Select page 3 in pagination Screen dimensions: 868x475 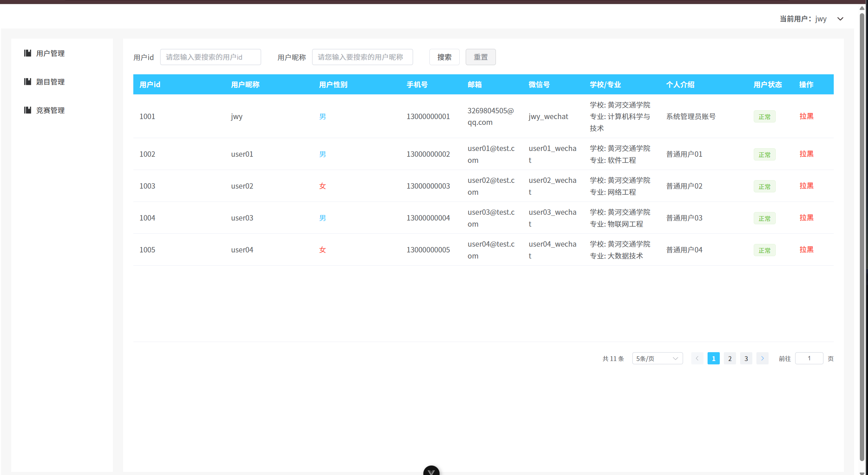[x=746, y=358]
